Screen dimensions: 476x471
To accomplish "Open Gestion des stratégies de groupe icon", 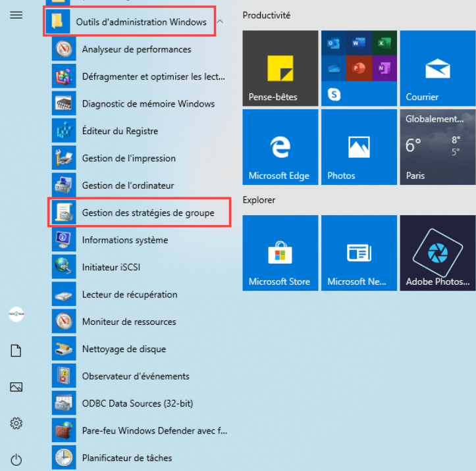I will 64,212.
